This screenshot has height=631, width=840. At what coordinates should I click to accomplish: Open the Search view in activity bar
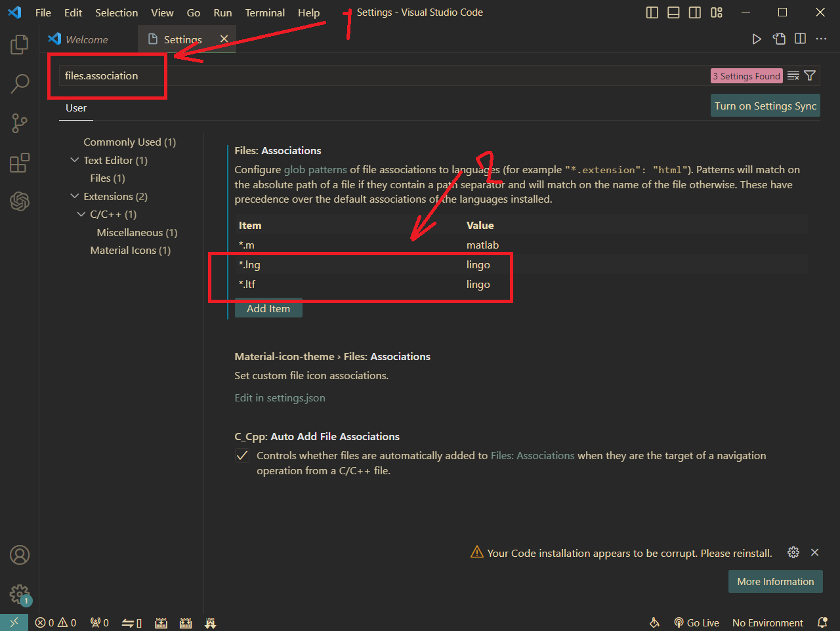(20, 83)
